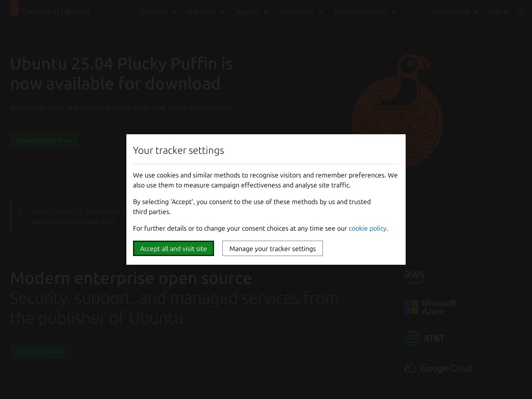Viewport: 532px width, 399px height.
Task: Expand the Products chevron arrow
Action: (x=174, y=12)
